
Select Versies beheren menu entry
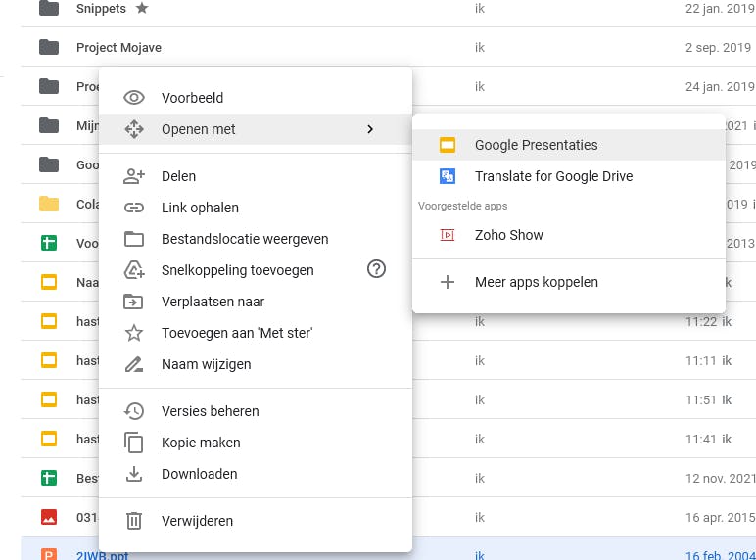pos(211,411)
